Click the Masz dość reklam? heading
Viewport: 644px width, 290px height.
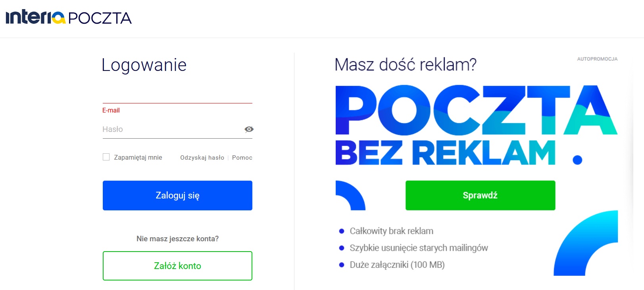tap(405, 65)
